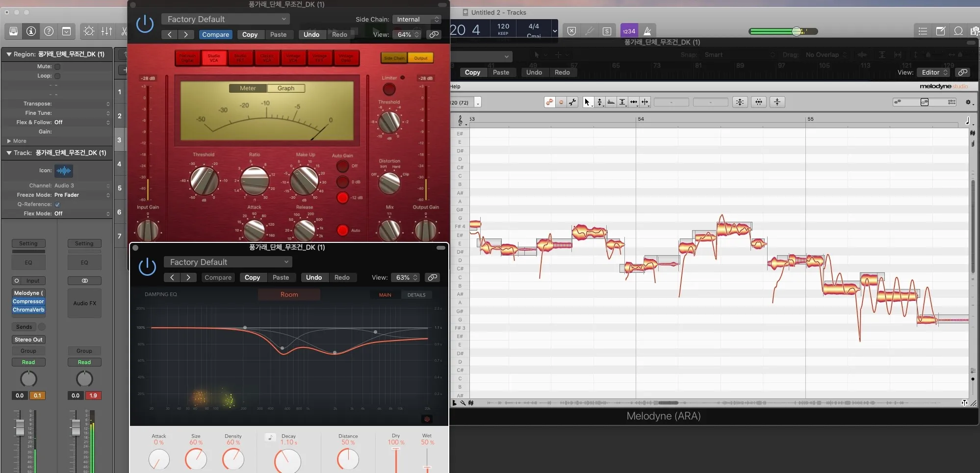
Task: Toggle the metronome click icon
Action: [647, 31]
